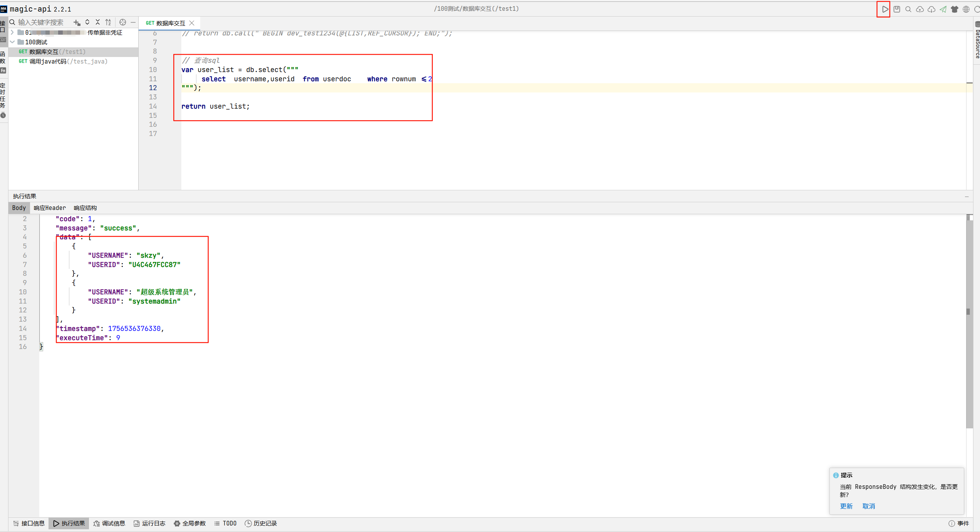Create a new group with the plus icon

76,22
